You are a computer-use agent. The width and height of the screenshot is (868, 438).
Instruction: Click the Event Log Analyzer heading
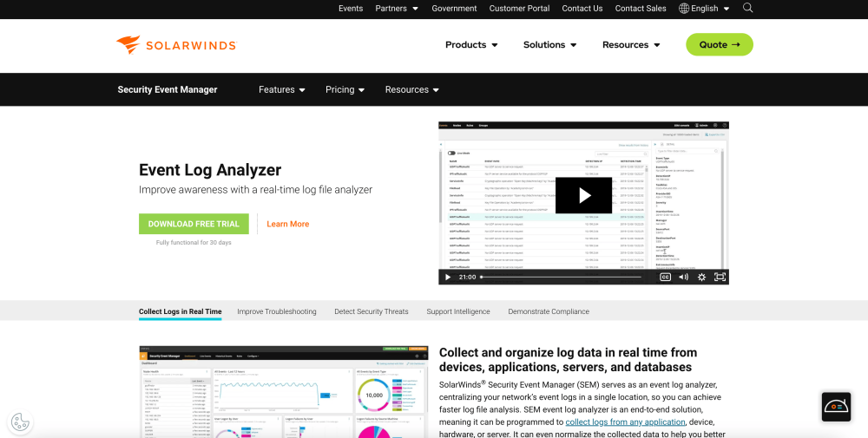click(210, 170)
